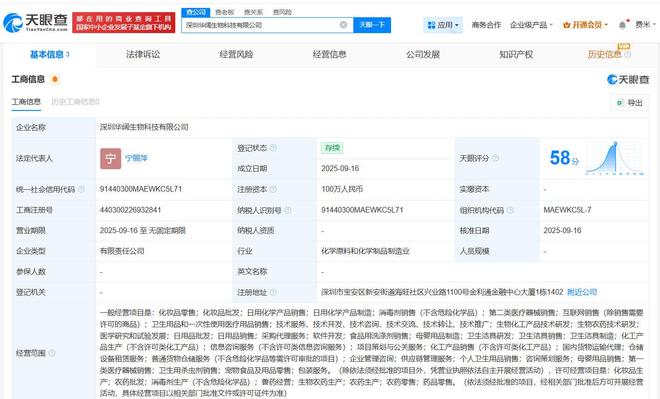This screenshot has height=399, width=660.
Task: Click the 注册资本 value 100万人民币
Action: click(x=342, y=189)
